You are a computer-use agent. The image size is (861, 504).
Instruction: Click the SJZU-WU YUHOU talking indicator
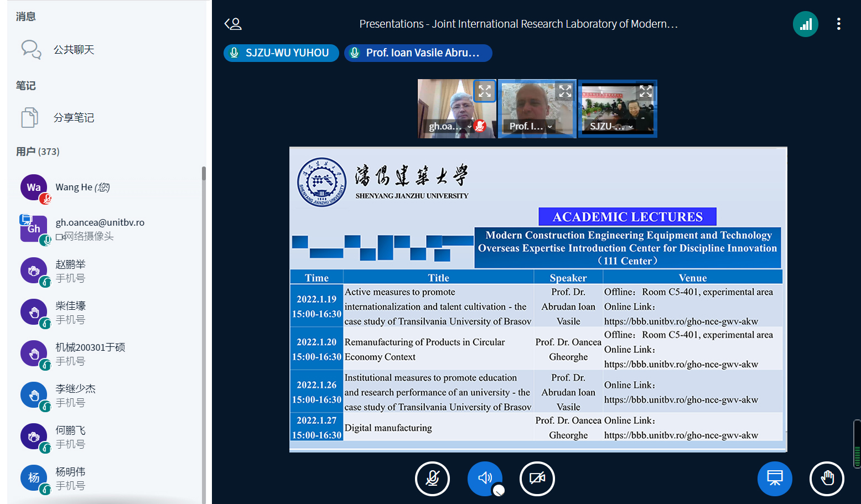(281, 53)
